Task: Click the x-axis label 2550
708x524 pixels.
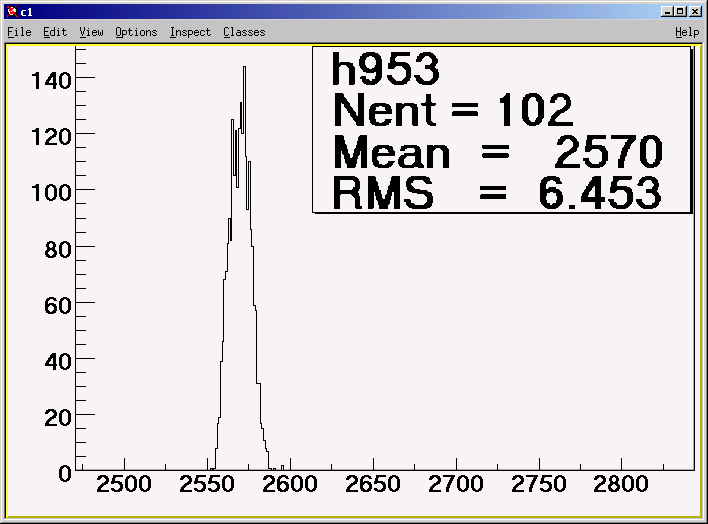Action: pos(207,484)
